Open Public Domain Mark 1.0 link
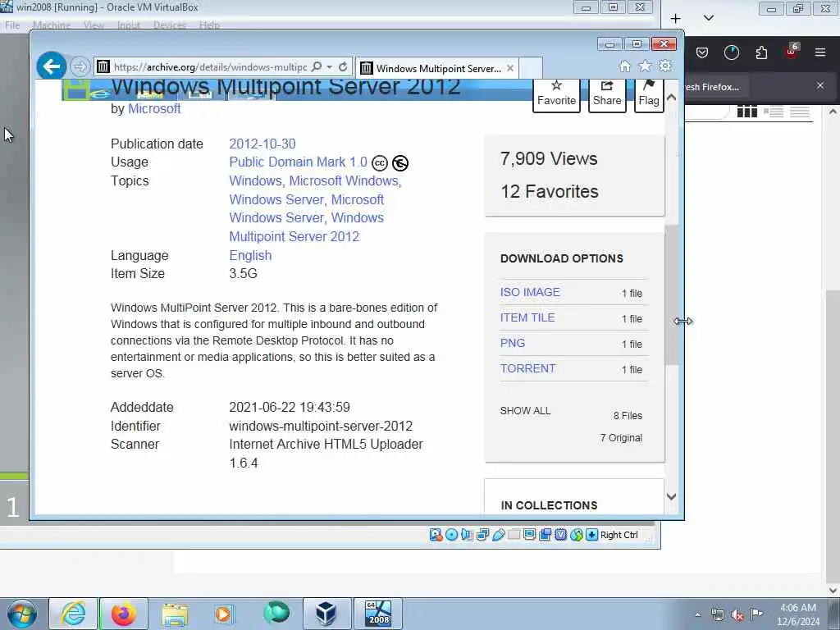Viewport: 840px width, 630px height. (298, 162)
